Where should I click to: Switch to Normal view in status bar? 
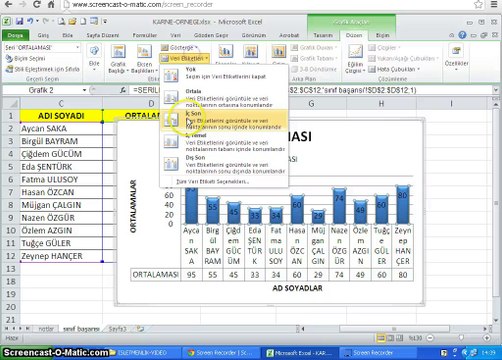point(381,338)
